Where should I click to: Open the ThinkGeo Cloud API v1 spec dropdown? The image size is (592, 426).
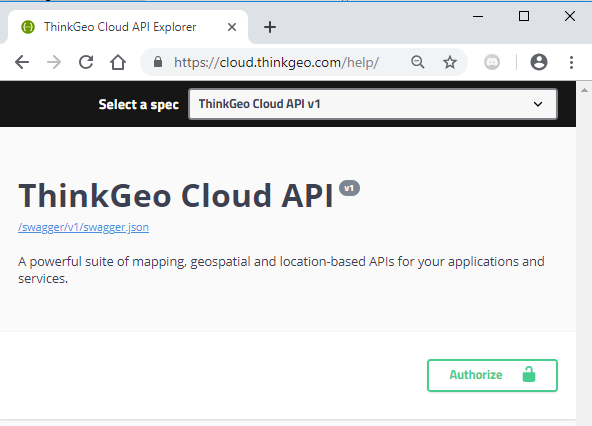pos(373,104)
